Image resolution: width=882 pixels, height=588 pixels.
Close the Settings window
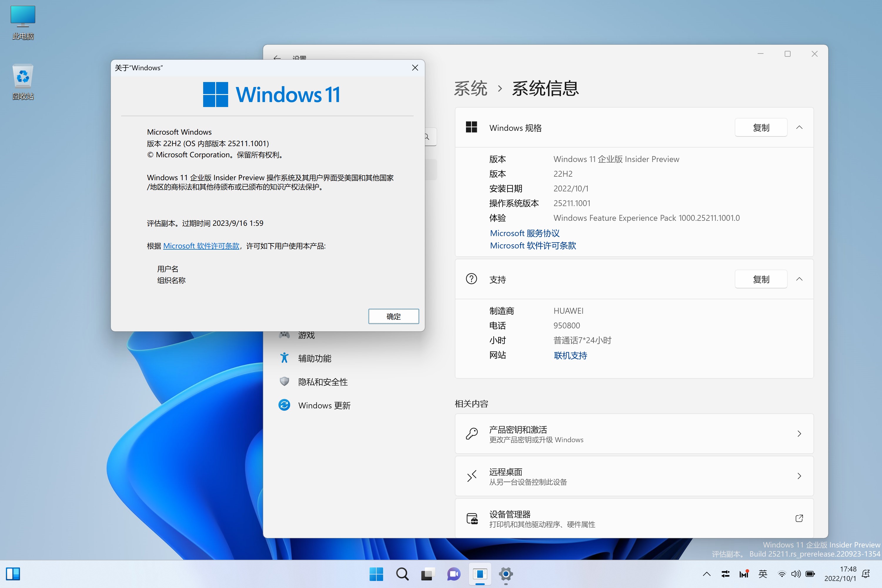point(814,54)
